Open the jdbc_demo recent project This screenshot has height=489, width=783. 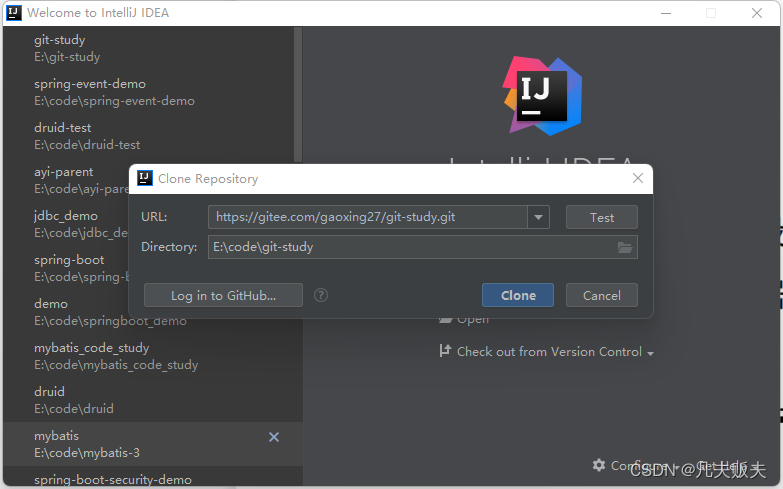point(66,224)
